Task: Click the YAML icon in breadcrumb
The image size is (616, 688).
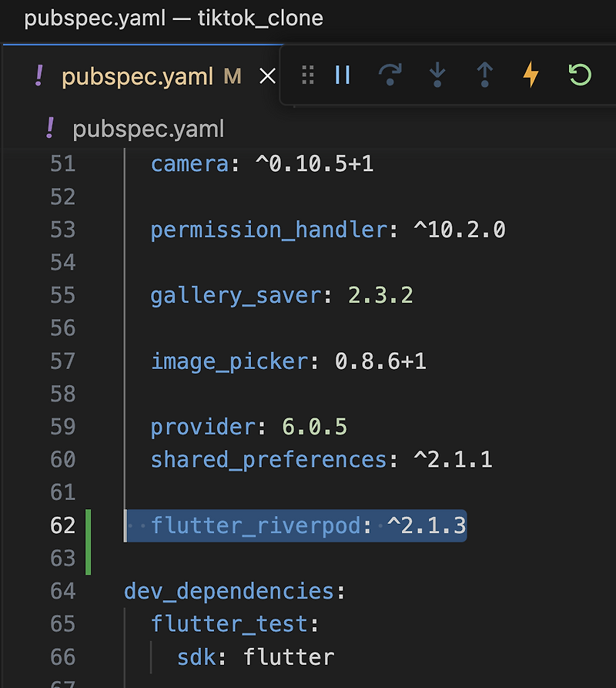Action: [50, 128]
